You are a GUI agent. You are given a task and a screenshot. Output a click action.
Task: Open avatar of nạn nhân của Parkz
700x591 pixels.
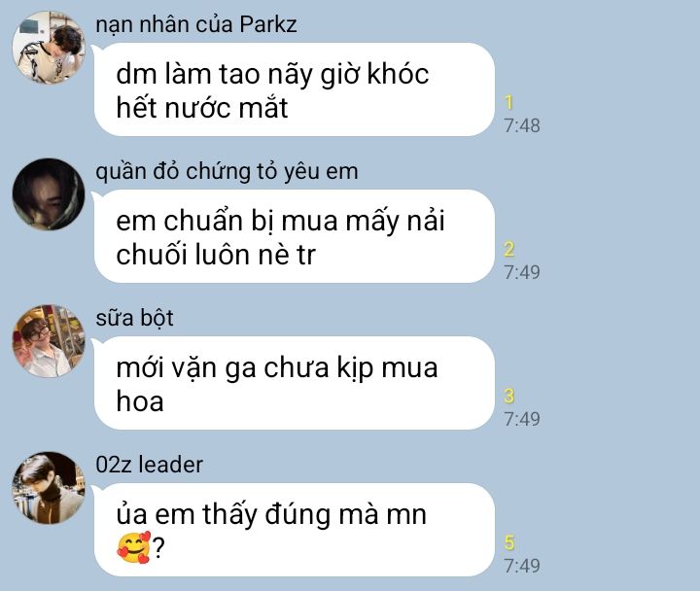click(x=49, y=48)
